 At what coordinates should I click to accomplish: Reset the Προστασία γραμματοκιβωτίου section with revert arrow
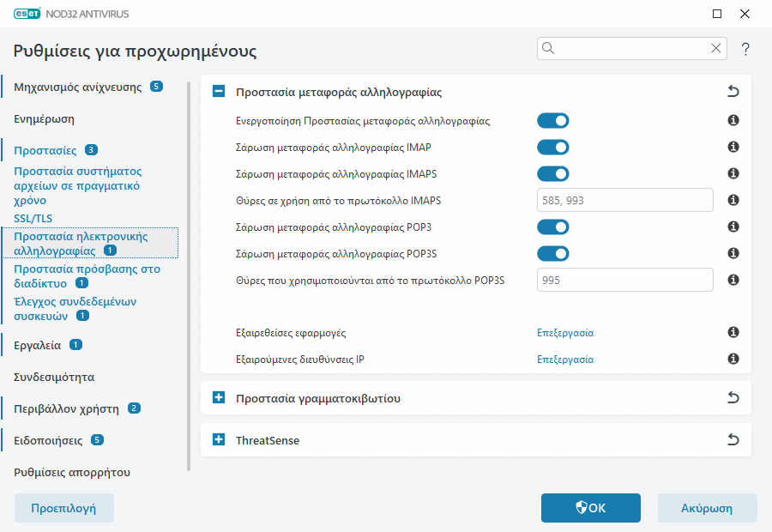[733, 398]
